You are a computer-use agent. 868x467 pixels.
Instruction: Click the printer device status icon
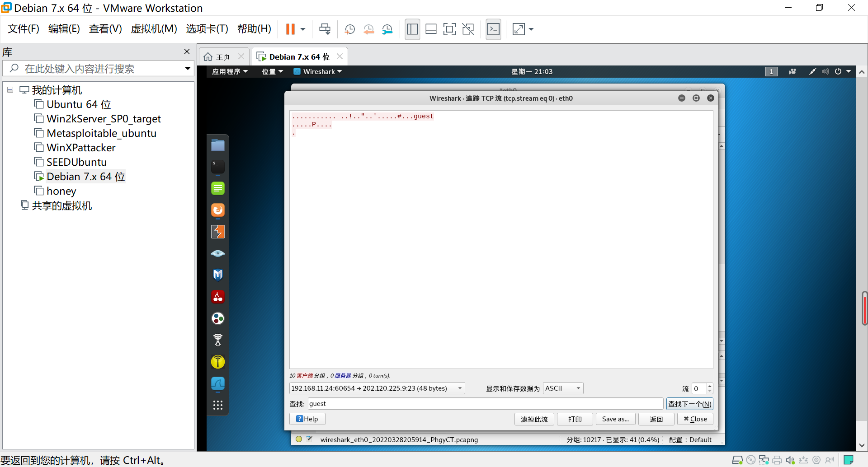pyautogui.click(x=777, y=460)
